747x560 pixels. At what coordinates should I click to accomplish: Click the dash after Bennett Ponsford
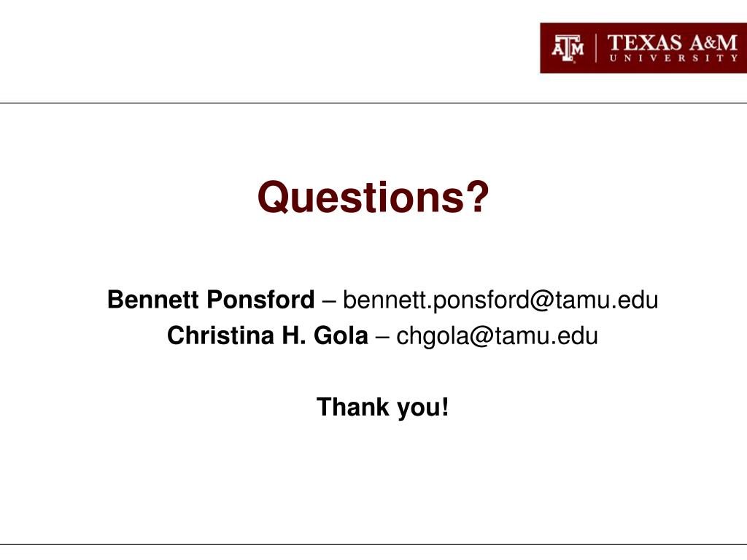pos(329,301)
